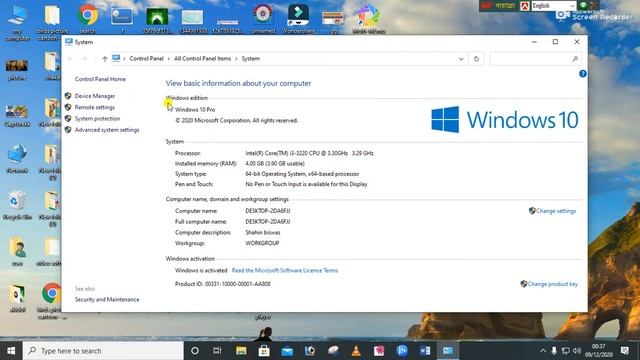Click the Shahin biswas computer description
640x360 pixels.
[x=262, y=233]
